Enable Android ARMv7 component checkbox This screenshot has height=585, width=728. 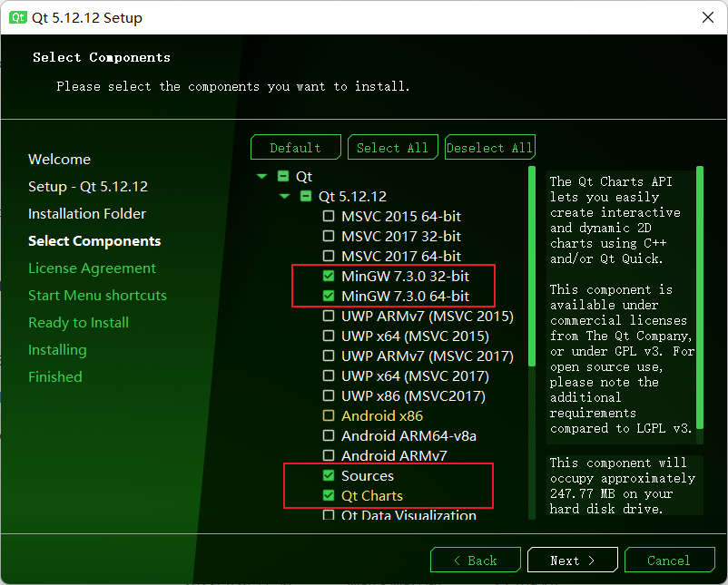[329, 455]
